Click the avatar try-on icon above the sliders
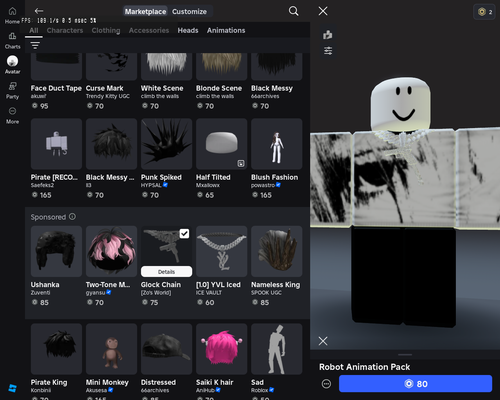 tap(328, 35)
